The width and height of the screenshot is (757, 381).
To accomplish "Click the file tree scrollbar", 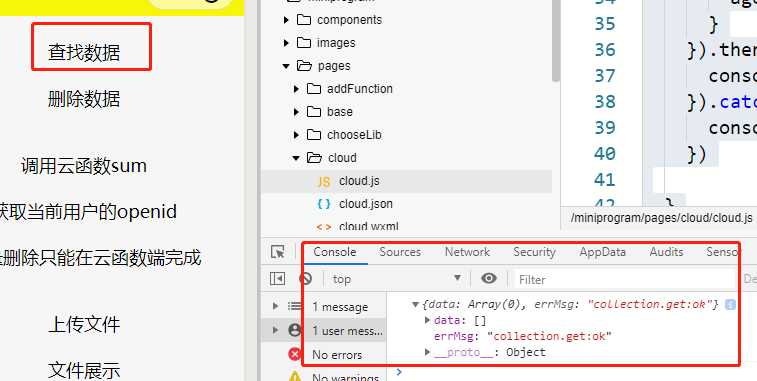I will point(555,41).
